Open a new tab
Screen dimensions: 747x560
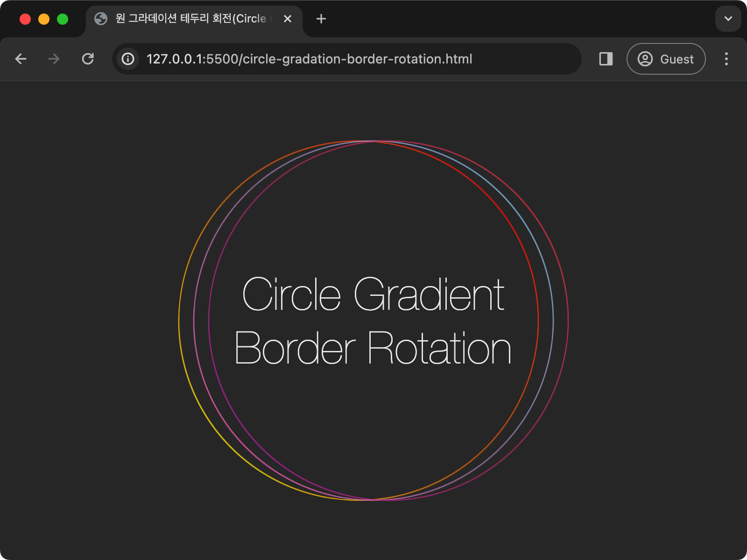[321, 19]
